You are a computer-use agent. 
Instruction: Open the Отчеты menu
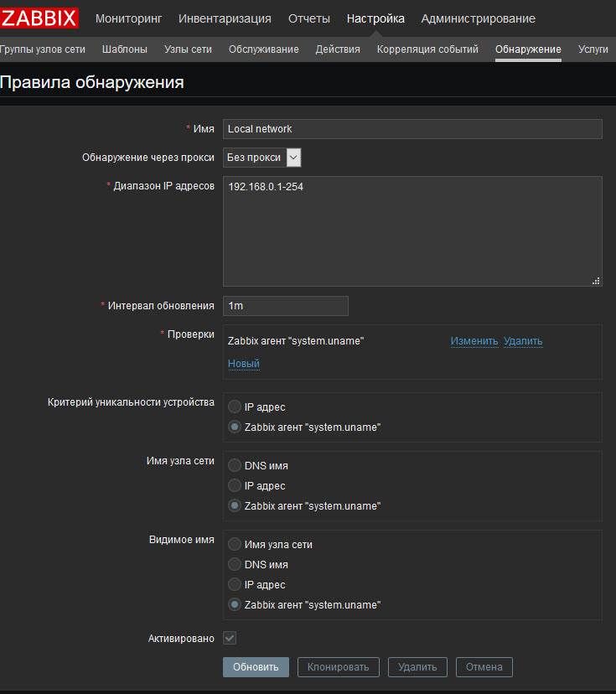(x=308, y=18)
